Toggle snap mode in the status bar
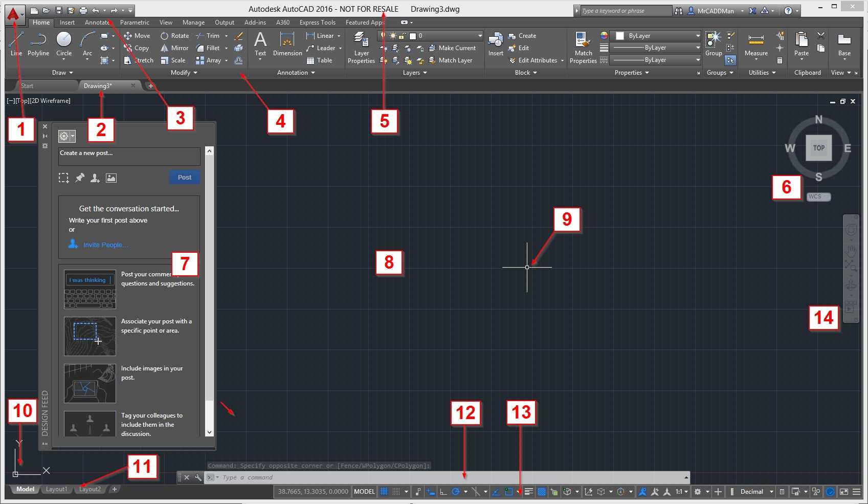Viewport: 868px width, 504px height. 396,491
